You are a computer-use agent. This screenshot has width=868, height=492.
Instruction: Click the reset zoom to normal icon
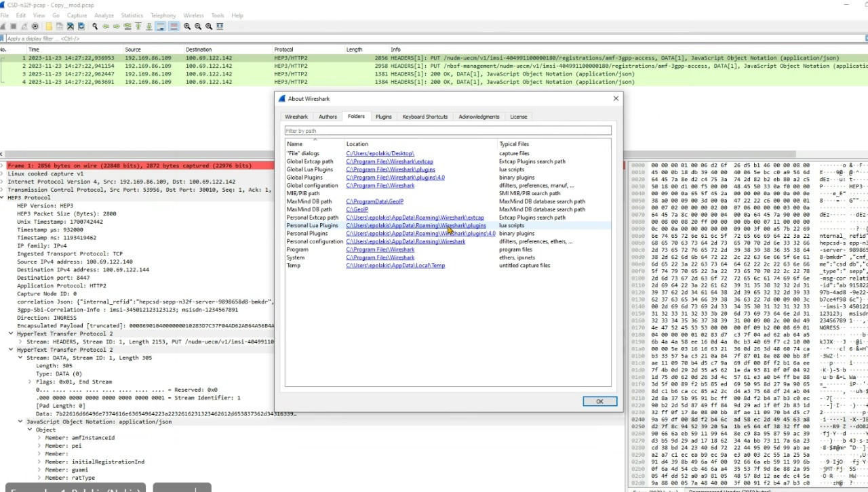click(x=208, y=26)
